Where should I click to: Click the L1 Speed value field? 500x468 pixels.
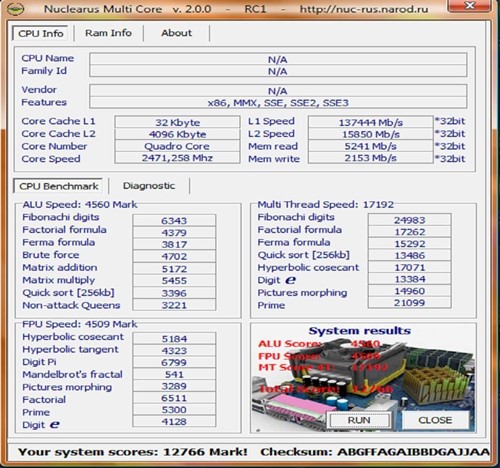[371, 122]
